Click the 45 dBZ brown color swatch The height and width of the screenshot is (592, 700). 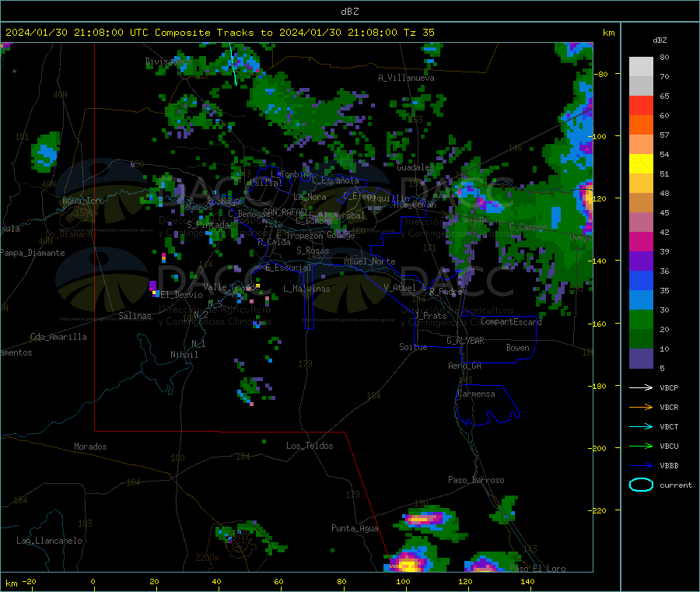(x=641, y=203)
